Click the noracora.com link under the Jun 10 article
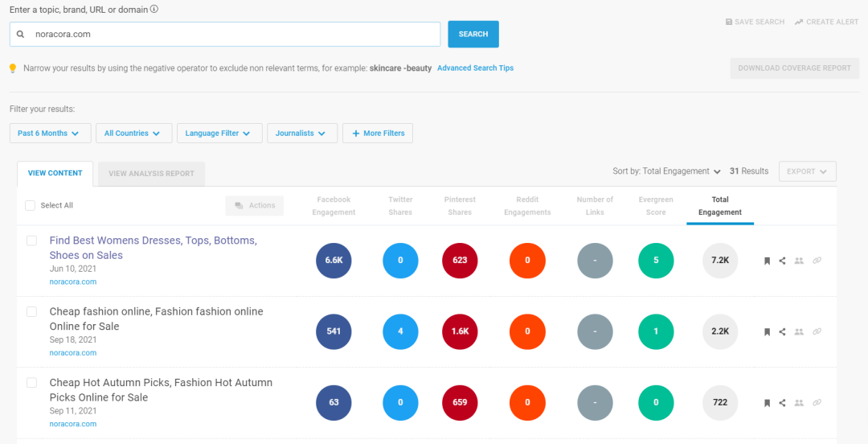 [73, 282]
